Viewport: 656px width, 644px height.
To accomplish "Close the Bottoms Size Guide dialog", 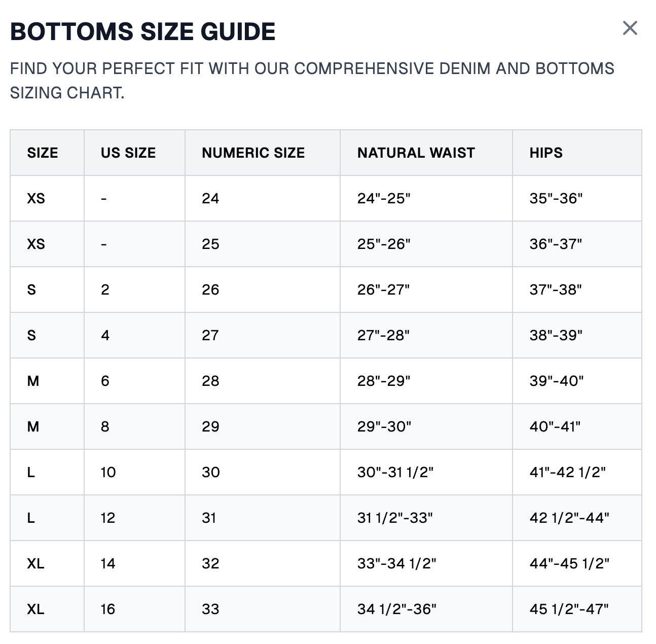I will [630, 28].
